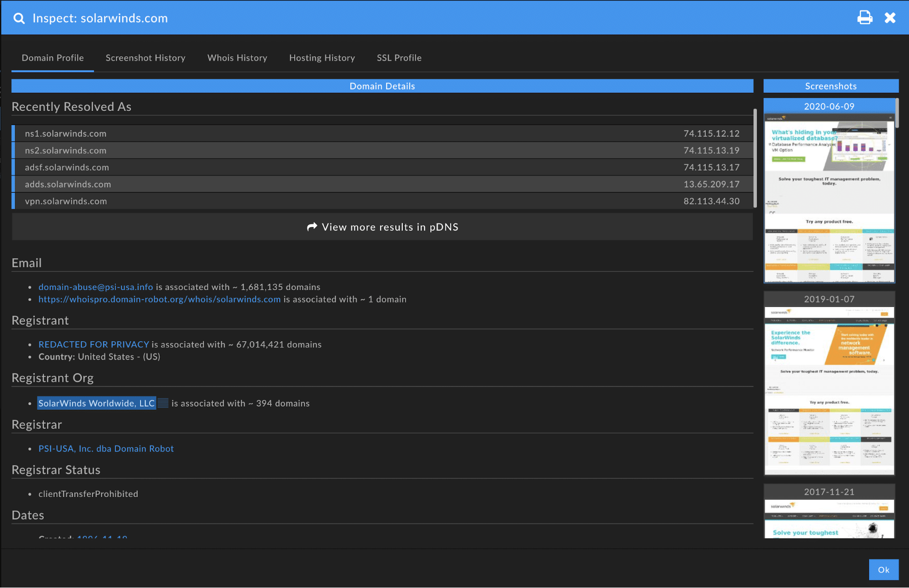Click IP address 74.115.13.19
Image resolution: width=909 pixels, height=588 pixels.
[711, 150]
